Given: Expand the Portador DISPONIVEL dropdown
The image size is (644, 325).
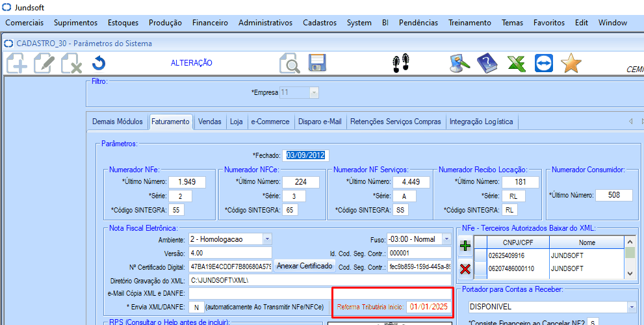Looking at the screenshot, I should (631, 307).
